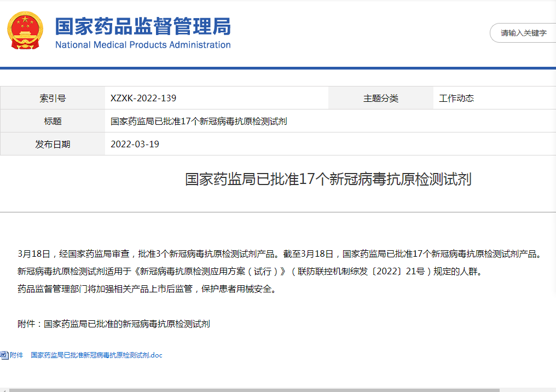The height and width of the screenshot is (392, 556).
Task: Download the 国家药监局已批准新冠病毒抗原检测试剂.doc attachment
Action: click(x=96, y=355)
